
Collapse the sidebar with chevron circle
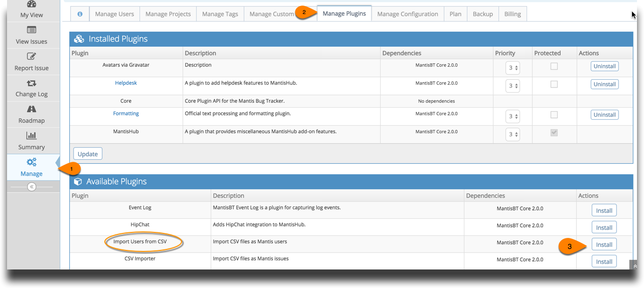[x=32, y=187]
